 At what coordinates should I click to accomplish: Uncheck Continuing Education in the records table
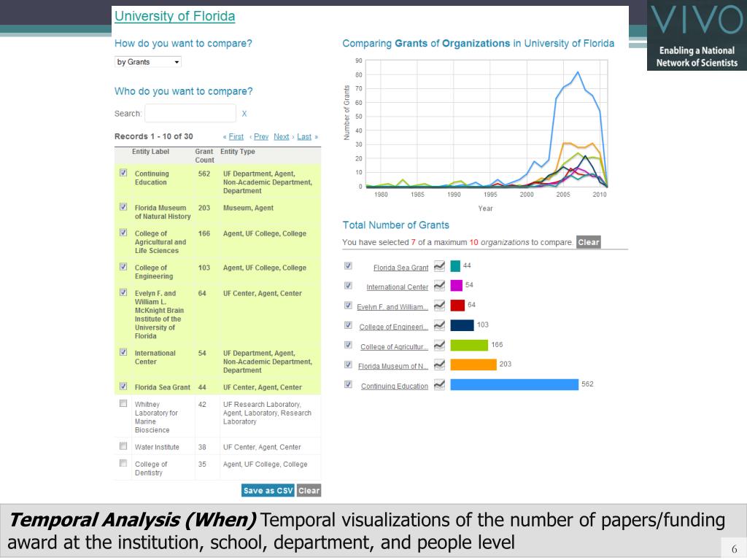click(123, 172)
